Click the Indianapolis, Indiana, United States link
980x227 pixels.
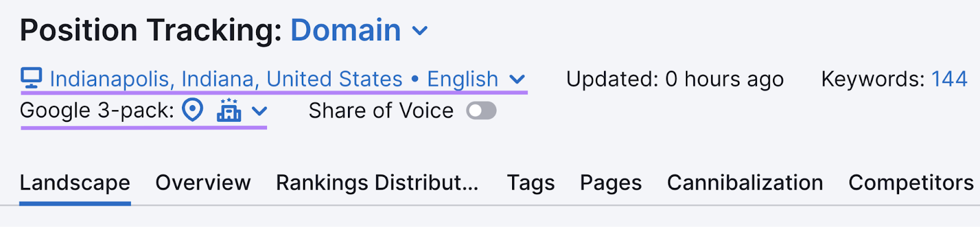click(x=226, y=79)
